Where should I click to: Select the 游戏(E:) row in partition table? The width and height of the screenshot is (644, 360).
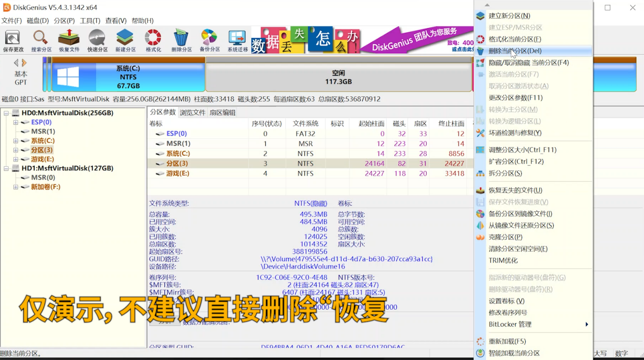pos(310,173)
